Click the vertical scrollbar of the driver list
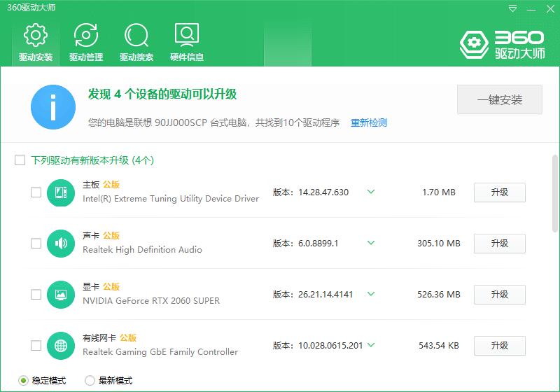The image size is (560, 392). point(555,192)
